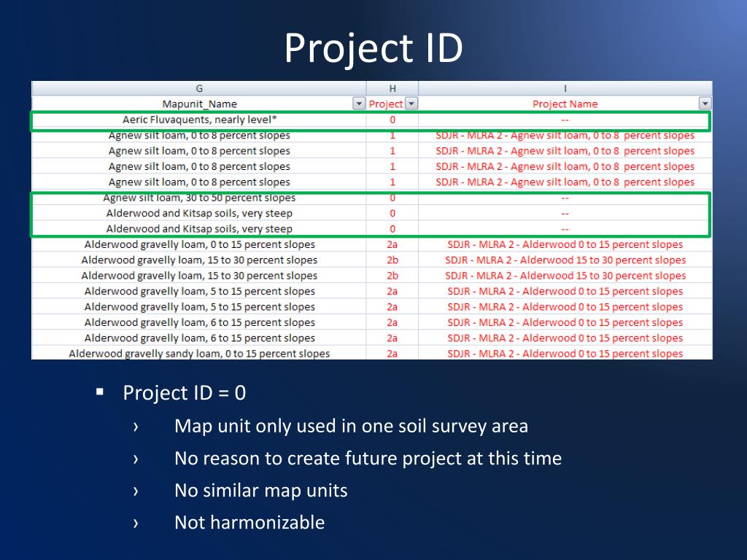Select 2a in Alderwood gravelly loam 0 to 15 row
The width and height of the screenshot is (747, 560).
coord(392,244)
